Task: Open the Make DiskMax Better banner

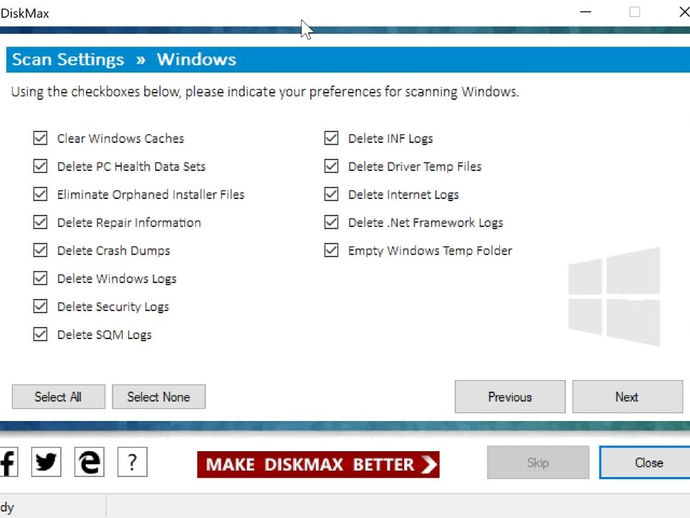Action: (318, 464)
